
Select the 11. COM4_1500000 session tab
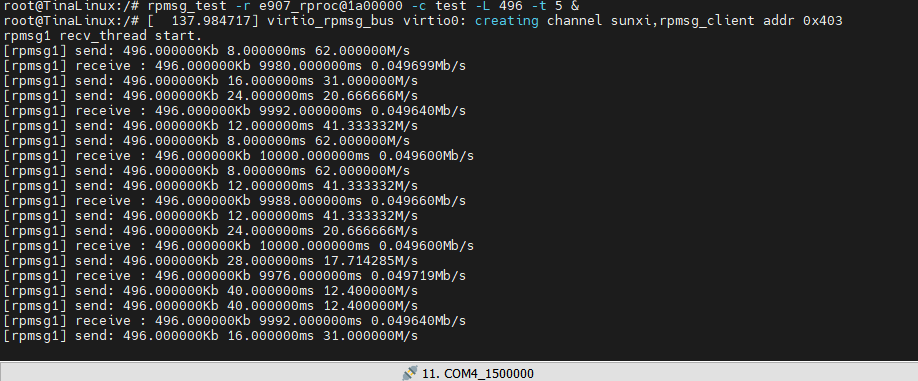pyautogui.click(x=468, y=373)
